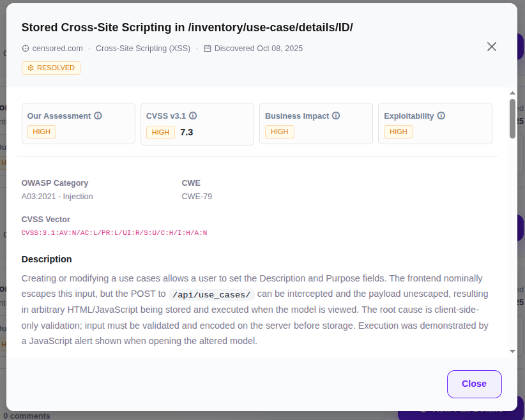
Task: Click the icon inside the RESOLVED badge
Action: click(x=30, y=68)
